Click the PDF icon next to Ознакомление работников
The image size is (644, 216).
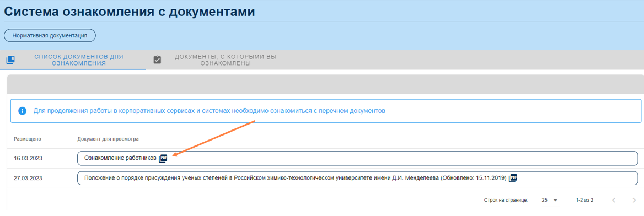[163, 158]
